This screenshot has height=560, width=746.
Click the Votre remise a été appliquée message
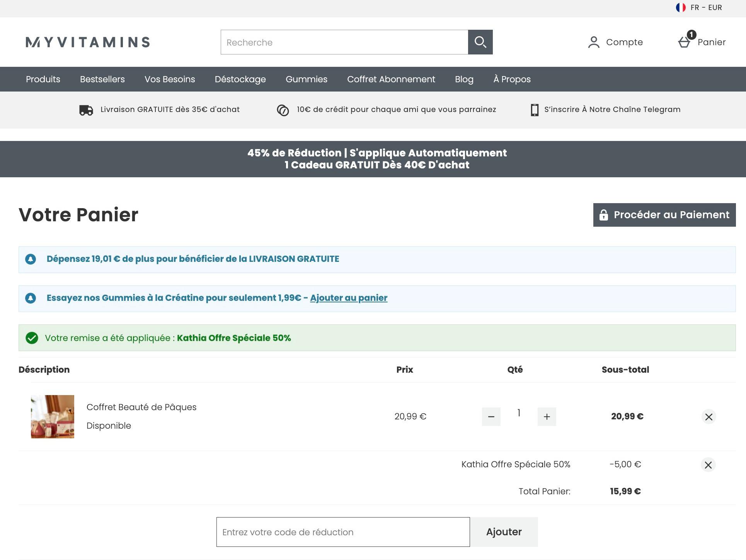168,338
